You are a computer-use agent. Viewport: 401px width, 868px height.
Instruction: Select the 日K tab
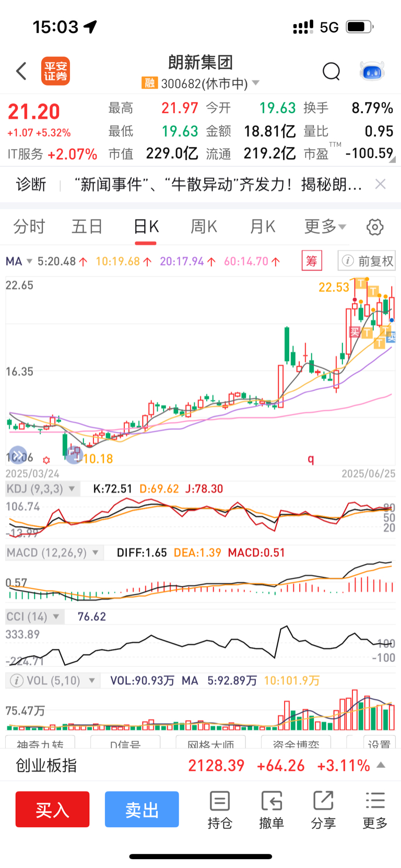pyautogui.click(x=146, y=227)
